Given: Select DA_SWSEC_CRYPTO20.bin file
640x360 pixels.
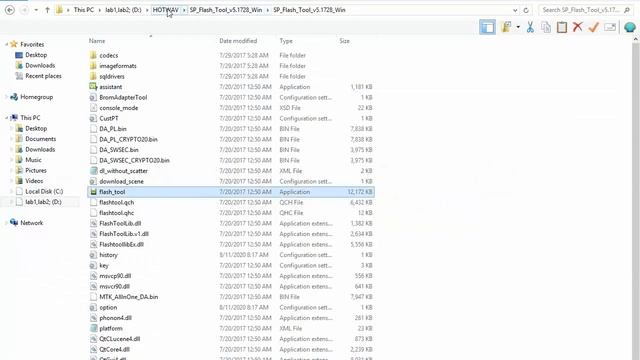Looking at the screenshot, I should coord(231,160).
